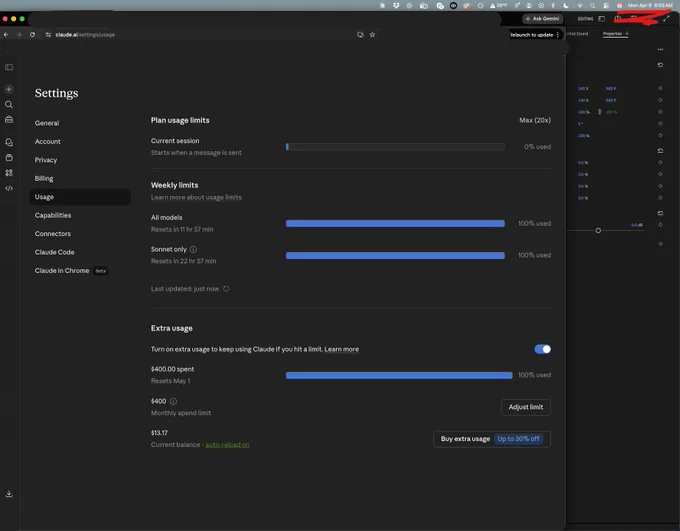Image resolution: width=680 pixels, height=531 pixels.
Task: Click Buy extra usage button
Action: coord(492,439)
